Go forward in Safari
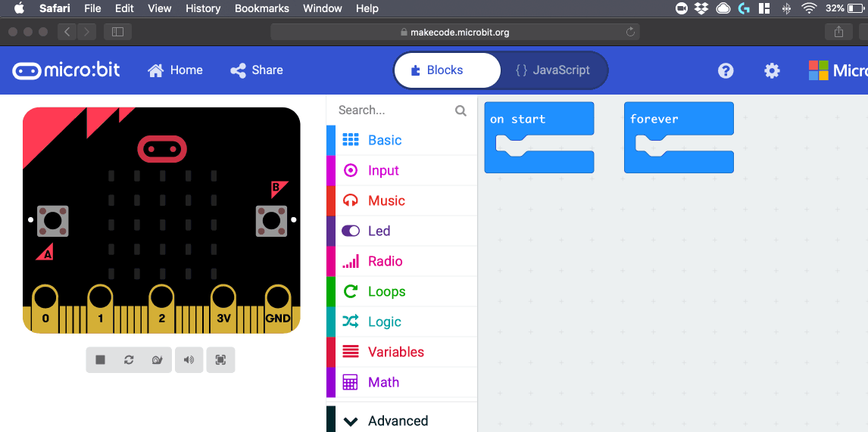Image resolution: width=868 pixels, height=432 pixels. tap(86, 32)
